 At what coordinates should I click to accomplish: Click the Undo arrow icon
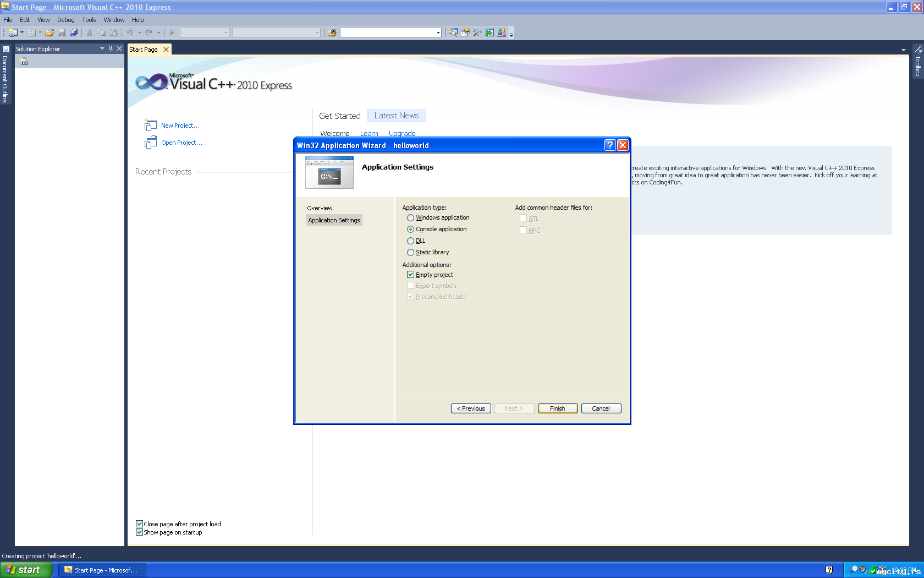click(130, 32)
